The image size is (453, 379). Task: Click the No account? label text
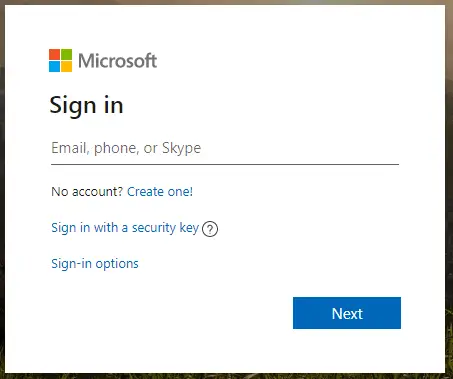click(87, 192)
